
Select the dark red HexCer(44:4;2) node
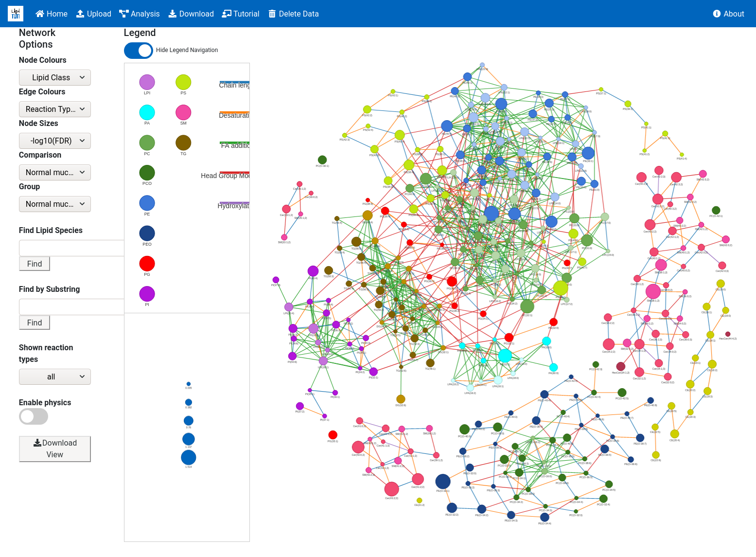(728, 334)
